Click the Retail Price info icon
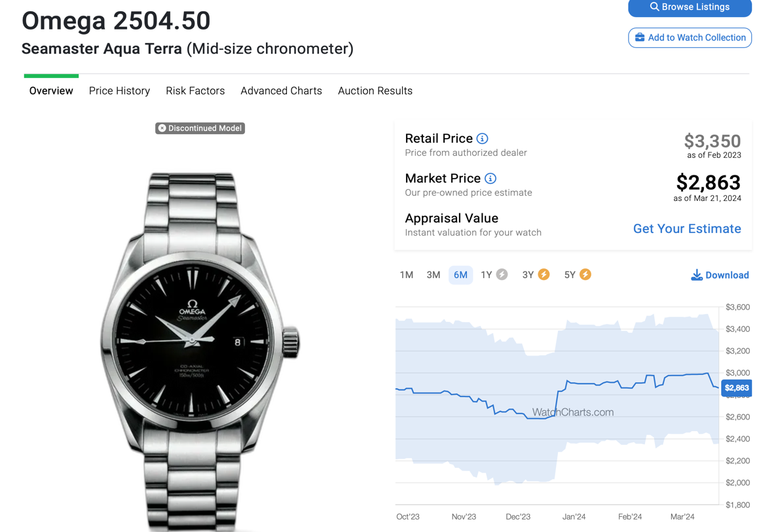The width and height of the screenshot is (778, 532). click(x=483, y=139)
